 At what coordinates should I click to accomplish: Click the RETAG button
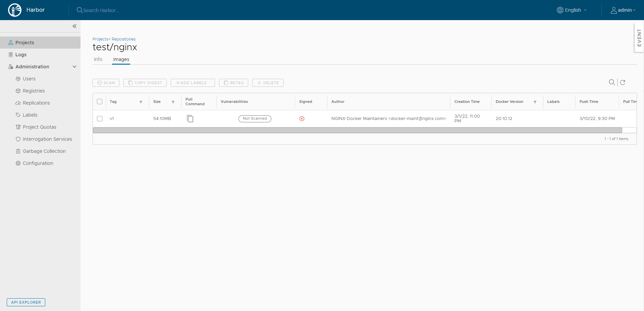pos(233,83)
